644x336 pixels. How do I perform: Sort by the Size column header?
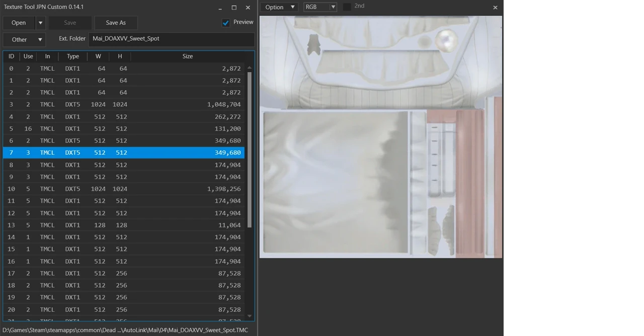tap(188, 56)
